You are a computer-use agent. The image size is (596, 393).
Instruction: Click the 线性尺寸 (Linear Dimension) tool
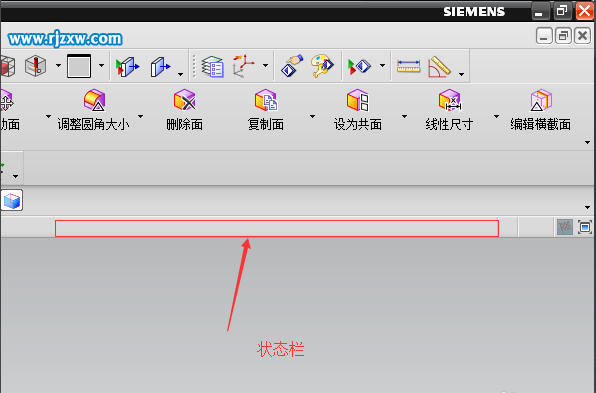(450, 110)
